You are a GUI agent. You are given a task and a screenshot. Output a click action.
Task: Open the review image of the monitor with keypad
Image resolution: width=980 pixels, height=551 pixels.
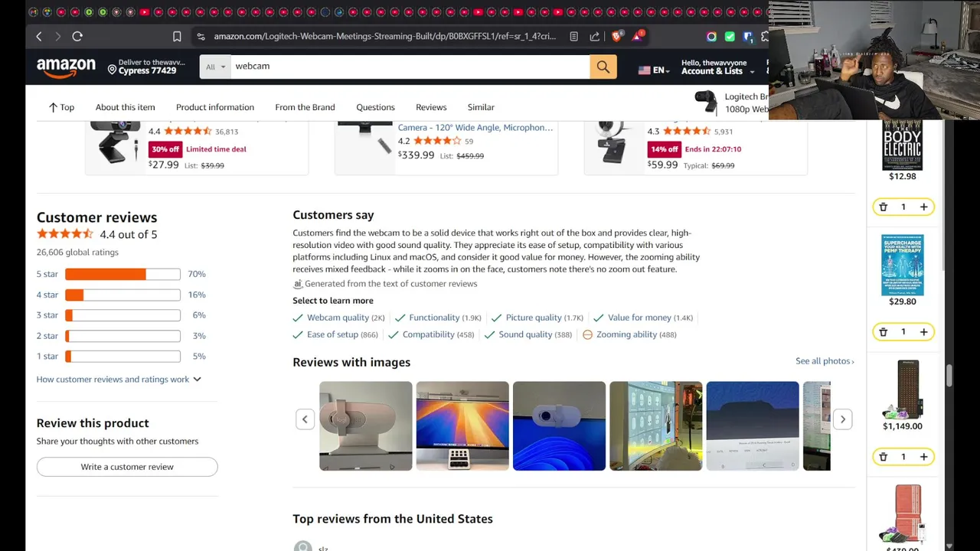click(462, 425)
